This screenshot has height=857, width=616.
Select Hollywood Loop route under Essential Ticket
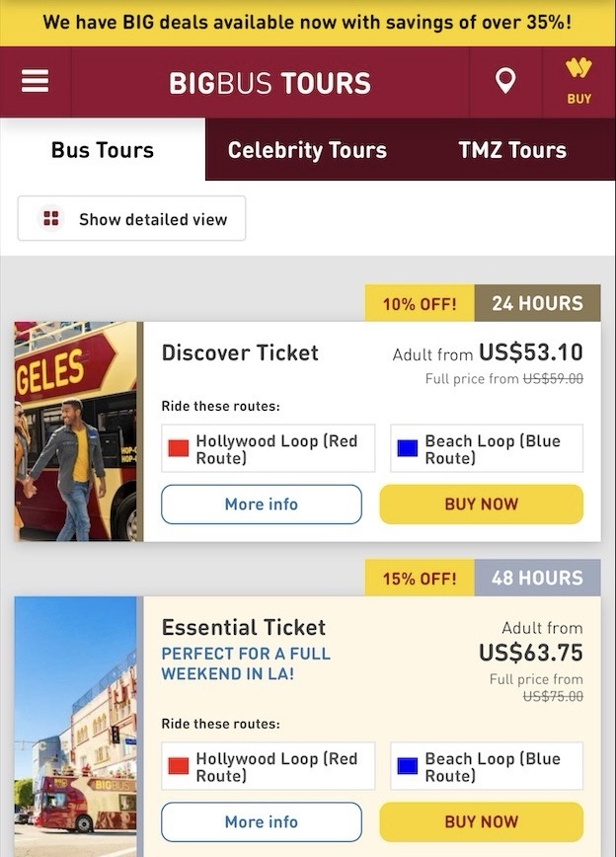[x=269, y=766]
